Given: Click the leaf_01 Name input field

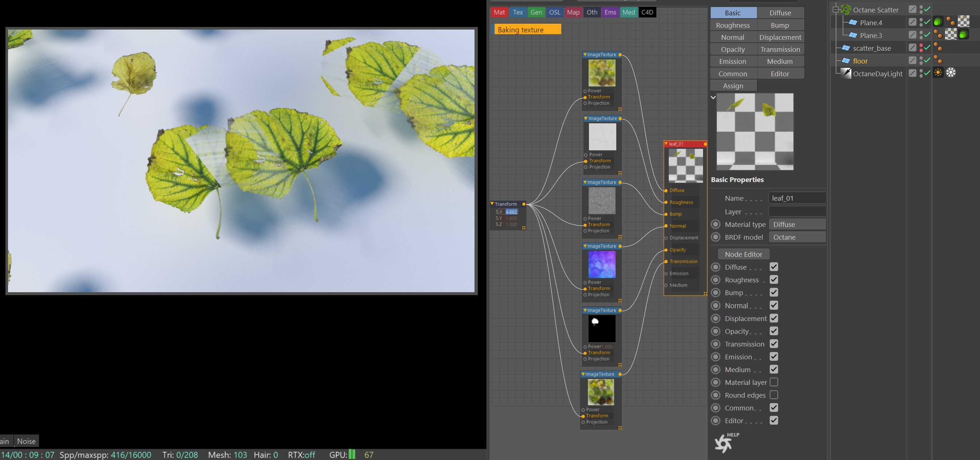Looking at the screenshot, I should pos(797,198).
